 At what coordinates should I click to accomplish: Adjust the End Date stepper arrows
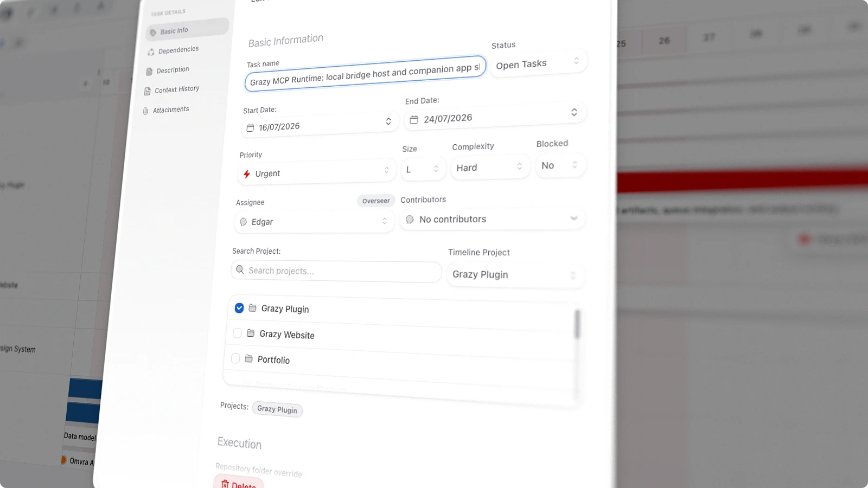(574, 112)
